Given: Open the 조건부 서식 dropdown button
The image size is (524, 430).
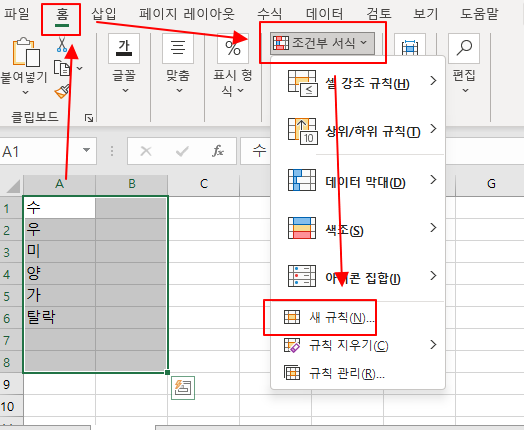Looking at the screenshot, I should pyautogui.click(x=322, y=43).
